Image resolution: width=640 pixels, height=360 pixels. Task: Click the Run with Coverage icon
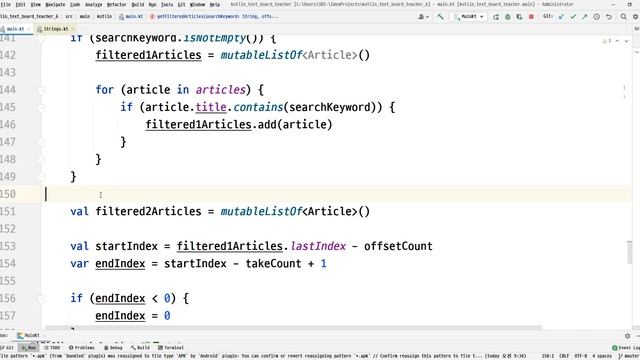click(519, 17)
